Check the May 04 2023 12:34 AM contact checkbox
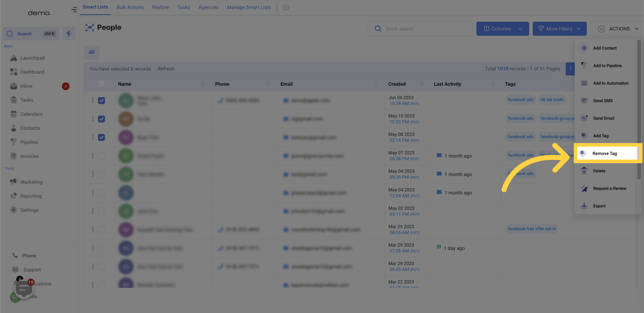Viewport: 644px width, 313px height. click(101, 193)
